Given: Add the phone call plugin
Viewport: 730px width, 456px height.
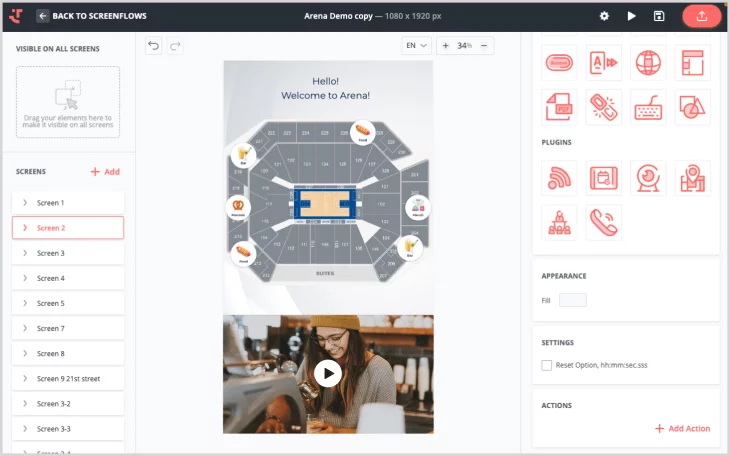Looking at the screenshot, I should 603,222.
